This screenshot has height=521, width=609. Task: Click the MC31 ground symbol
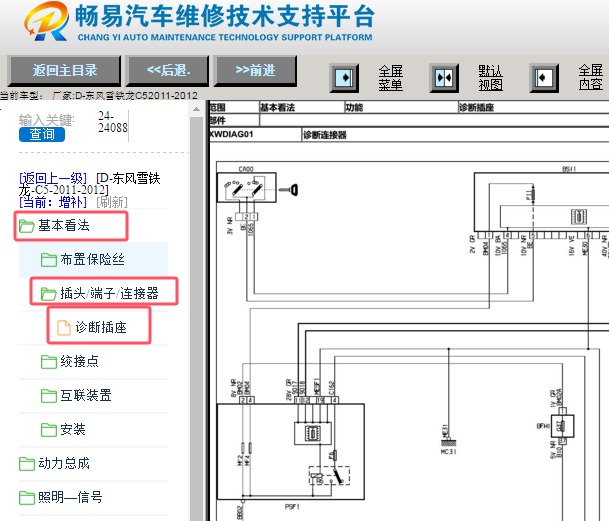click(x=449, y=443)
